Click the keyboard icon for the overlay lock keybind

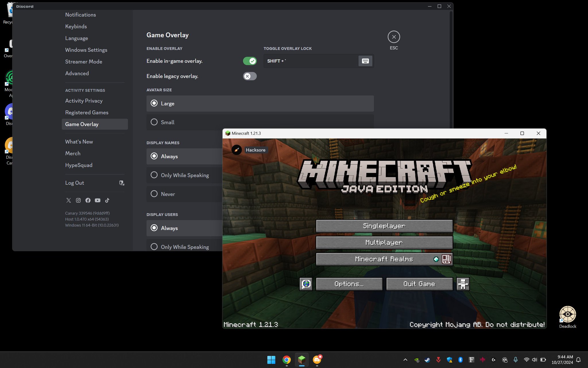tap(365, 61)
